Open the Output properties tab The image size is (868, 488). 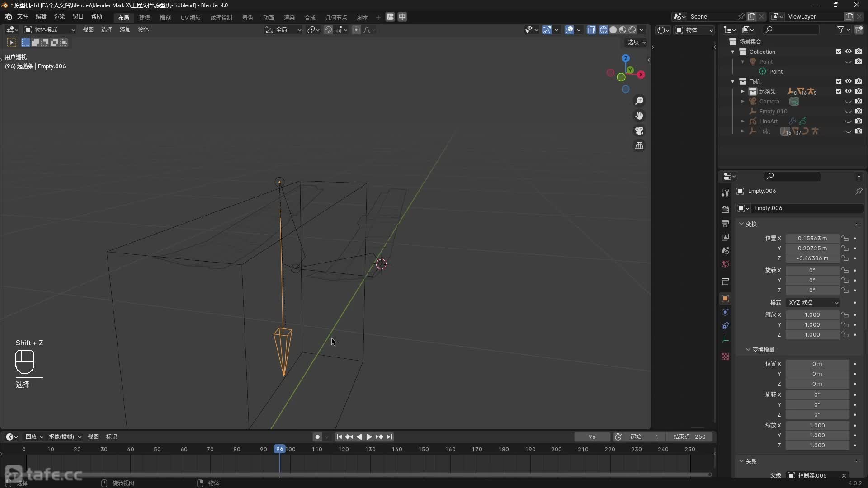tap(725, 224)
